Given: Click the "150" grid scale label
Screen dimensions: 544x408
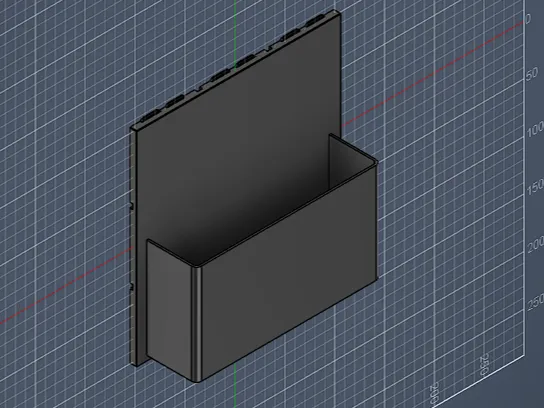Looking at the screenshot, I should tap(535, 187).
